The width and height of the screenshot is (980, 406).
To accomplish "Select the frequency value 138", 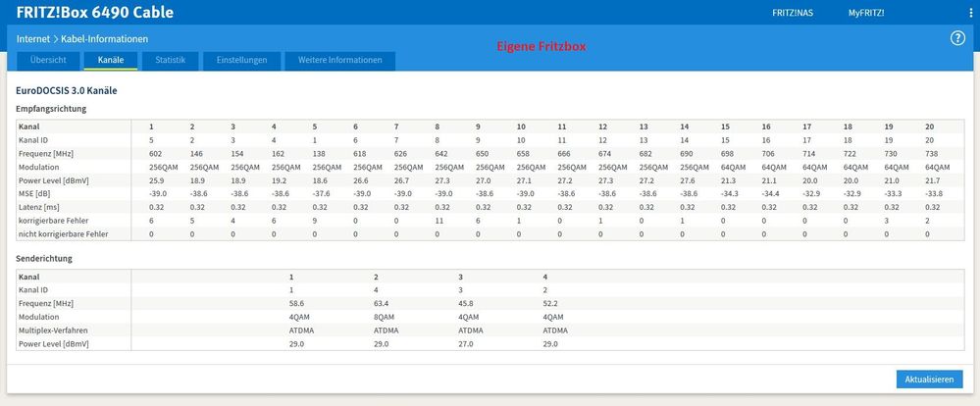I will (x=319, y=154).
